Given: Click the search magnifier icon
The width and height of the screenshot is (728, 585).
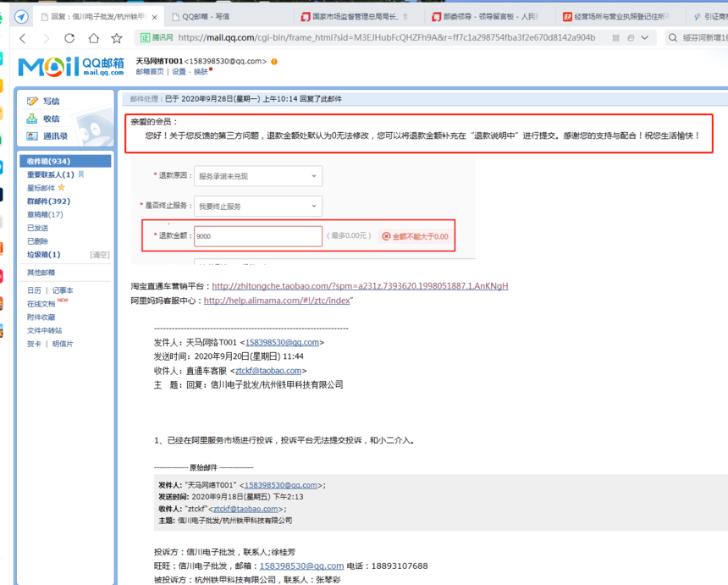Looking at the screenshot, I should coord(672,37).
